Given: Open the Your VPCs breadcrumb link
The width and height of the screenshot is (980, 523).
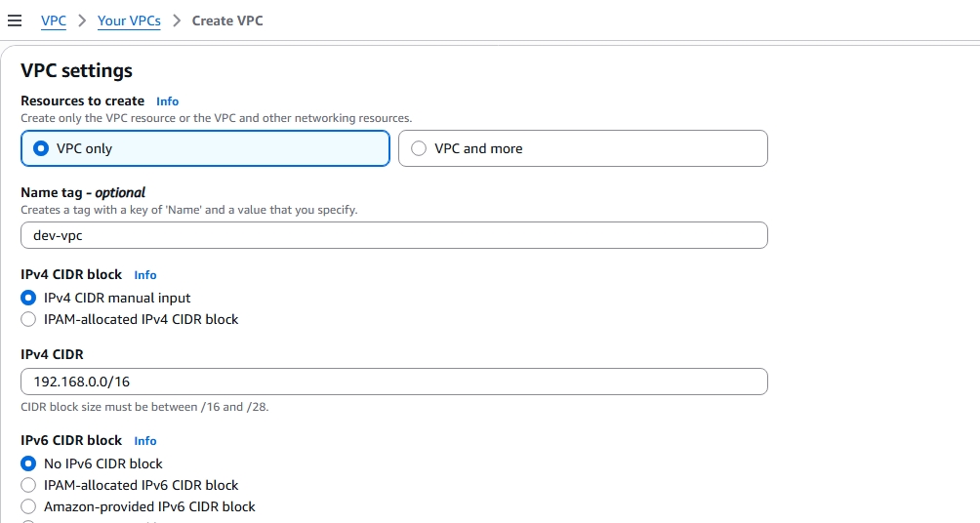Looking at the screenshot, I should point(129,20).
